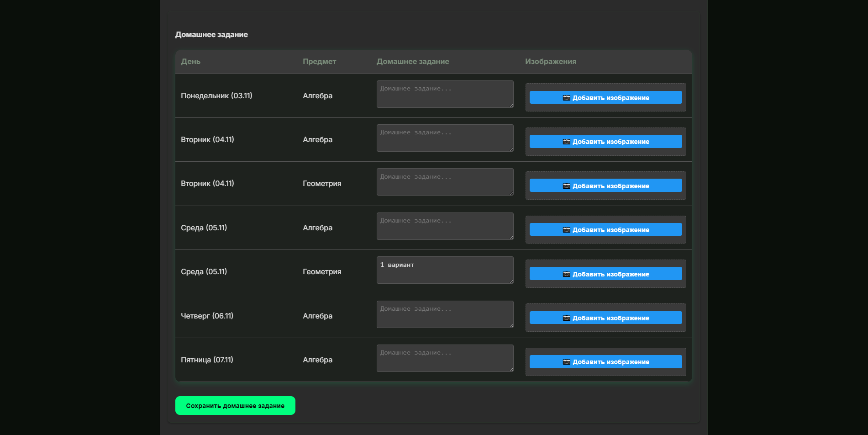Click Алгебра in the Среда (05.11) row
Screen dimensions: 868x435
click(x=318, y=228)
